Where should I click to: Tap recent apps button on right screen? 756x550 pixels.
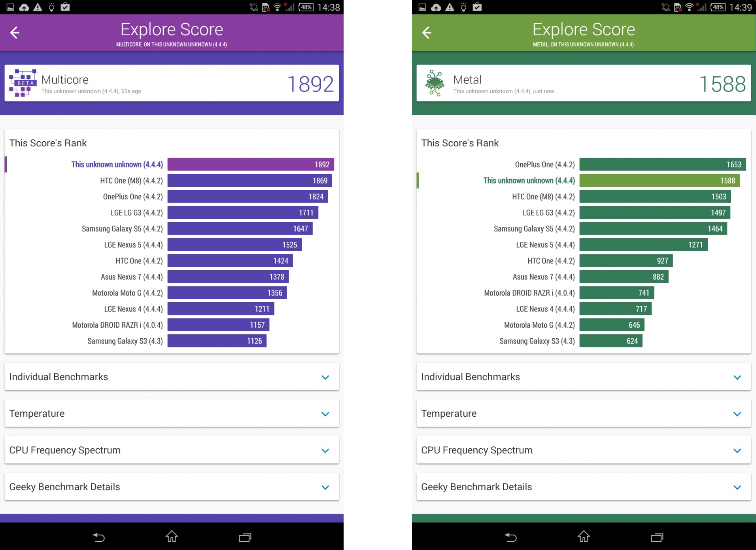[x=657, y=537]
